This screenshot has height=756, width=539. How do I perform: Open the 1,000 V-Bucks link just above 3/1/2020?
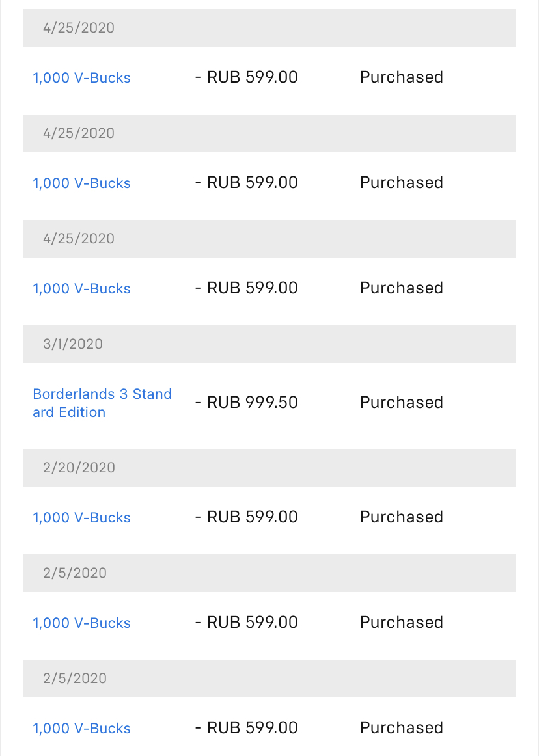(81, 288)
